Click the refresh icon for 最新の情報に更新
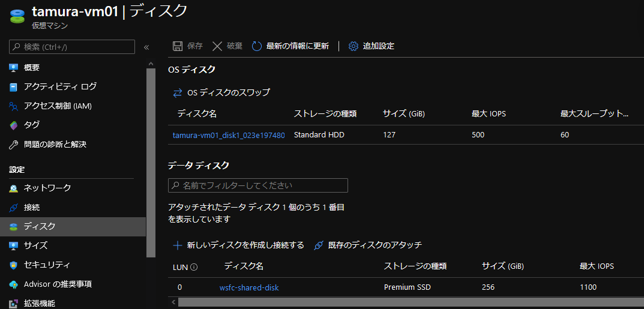The image size is (644, 309). tap(257, 46)
